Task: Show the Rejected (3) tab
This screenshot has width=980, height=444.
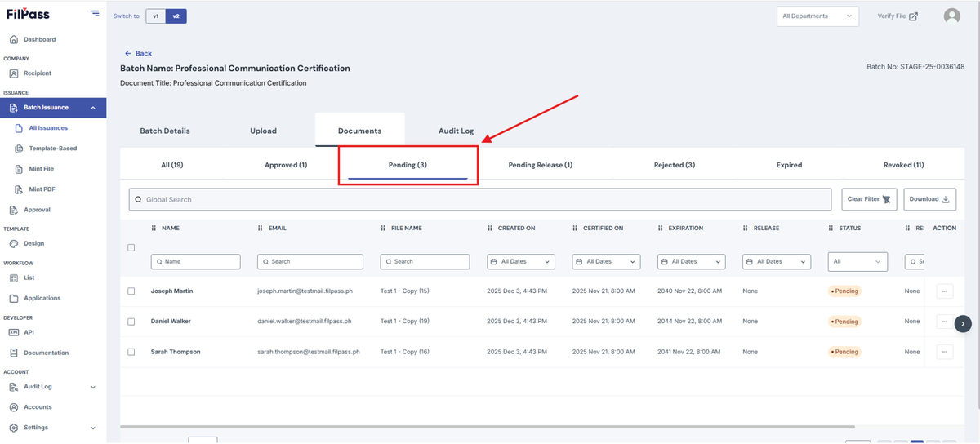Action: [675, 165]
